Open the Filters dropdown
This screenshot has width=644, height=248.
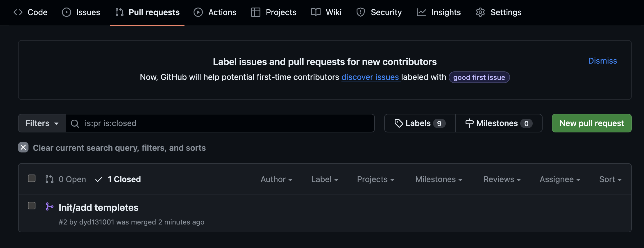click(42, 123)
